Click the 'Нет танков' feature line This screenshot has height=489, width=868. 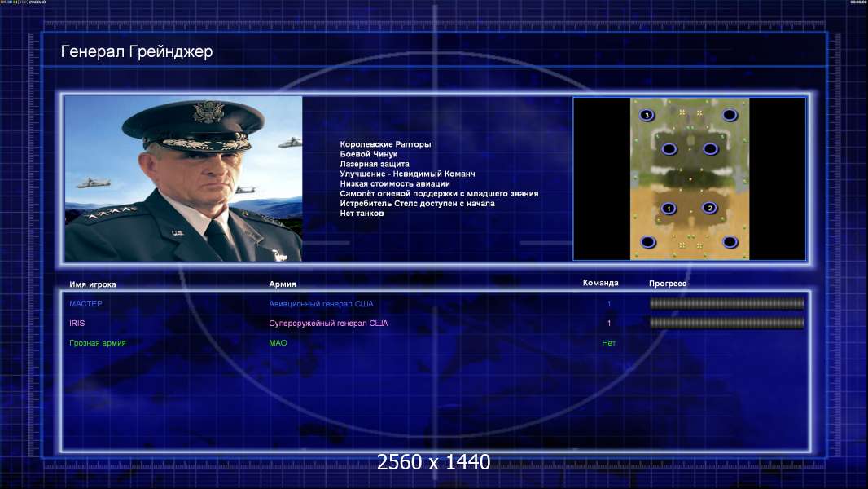(362, 214)
